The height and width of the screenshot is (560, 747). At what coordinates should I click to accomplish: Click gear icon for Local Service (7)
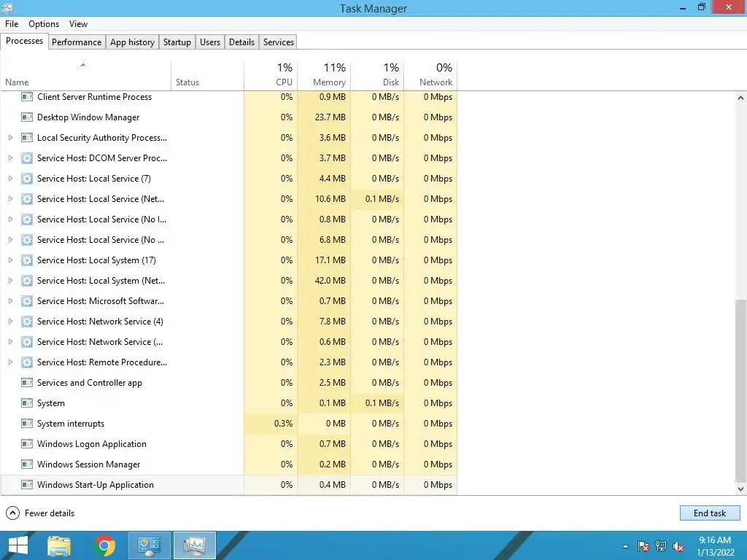[x=27, y=179]
